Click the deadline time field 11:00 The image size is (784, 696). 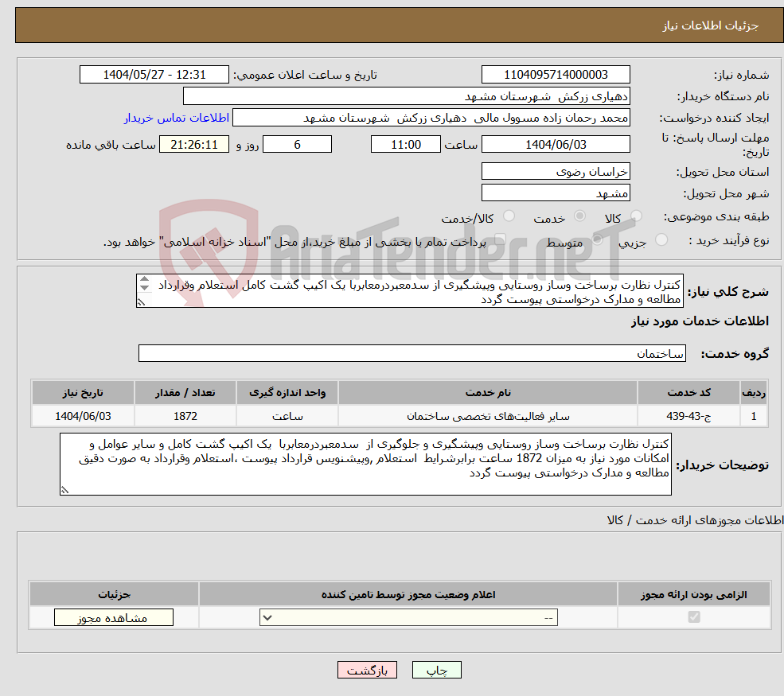click(405, 145)
